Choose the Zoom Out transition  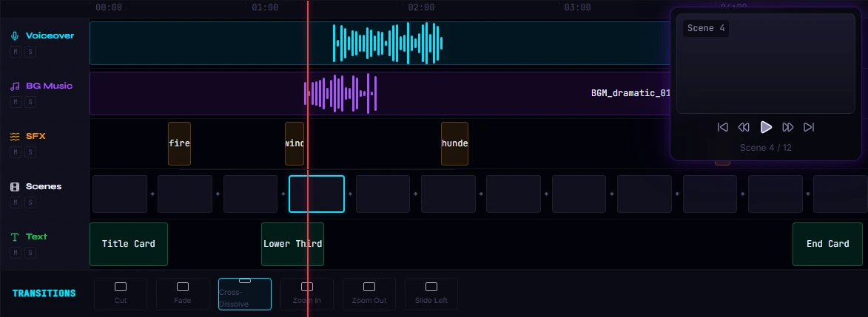click(x=369, y=294)
